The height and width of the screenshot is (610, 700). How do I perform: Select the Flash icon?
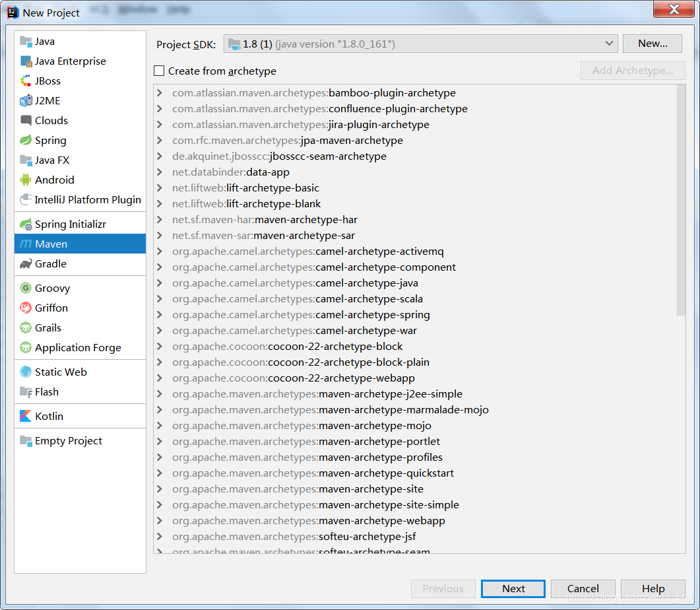coord(26,392)
